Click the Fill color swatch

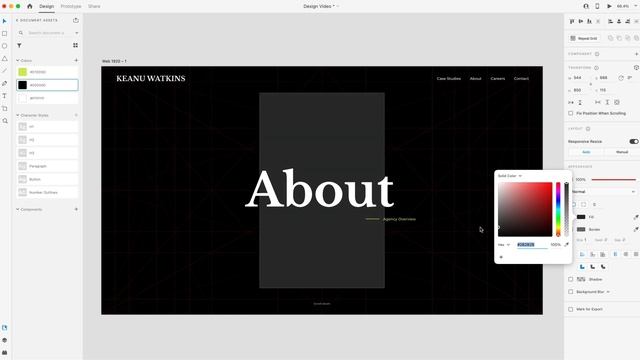tap(581, 217)
